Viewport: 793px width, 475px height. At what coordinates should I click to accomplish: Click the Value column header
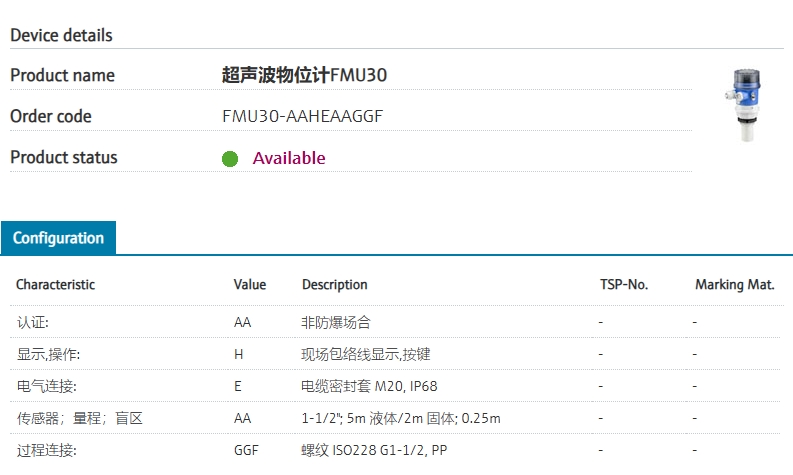coord(250,285)
